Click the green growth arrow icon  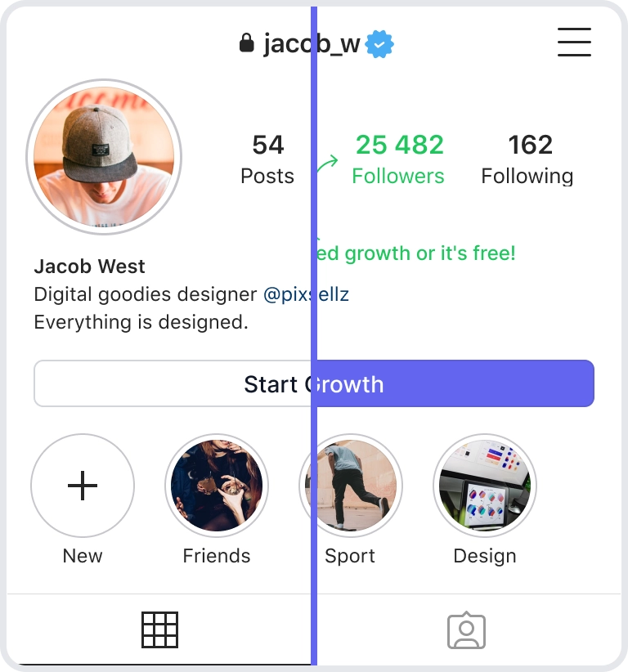(x=328, y=164)
